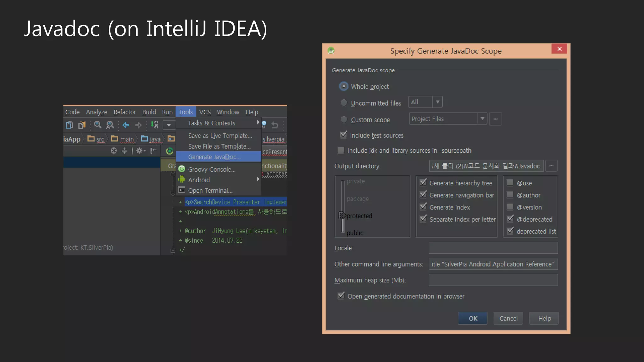Screen dimensions: 644x362
Task: Open the Build menu
Action: (x=149, y=112)
